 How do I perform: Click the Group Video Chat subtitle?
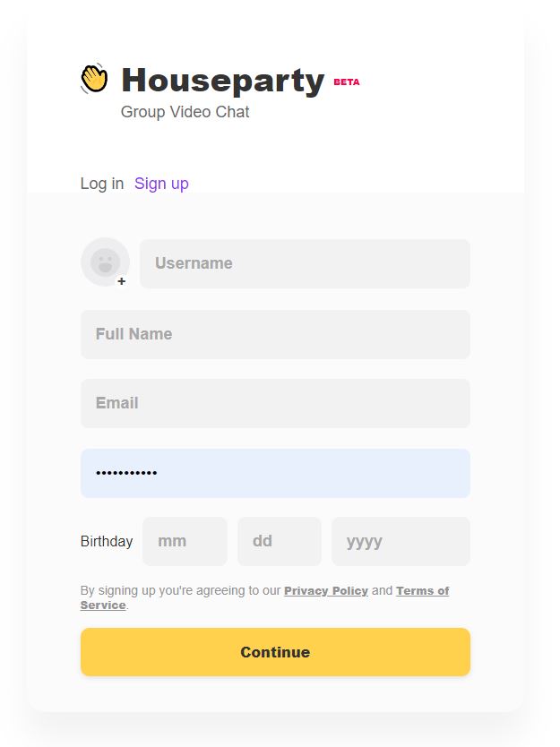(185, 112)
